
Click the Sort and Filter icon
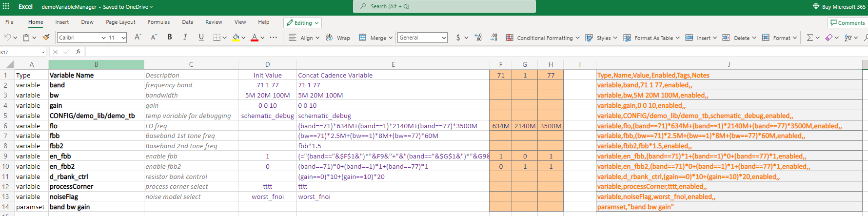tap(848, 38)
